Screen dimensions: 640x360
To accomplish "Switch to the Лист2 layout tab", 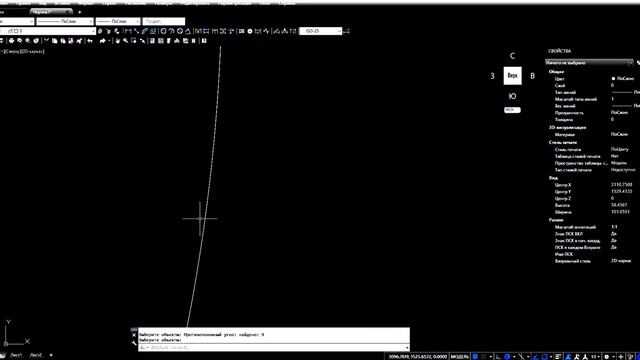I will 36,355.
